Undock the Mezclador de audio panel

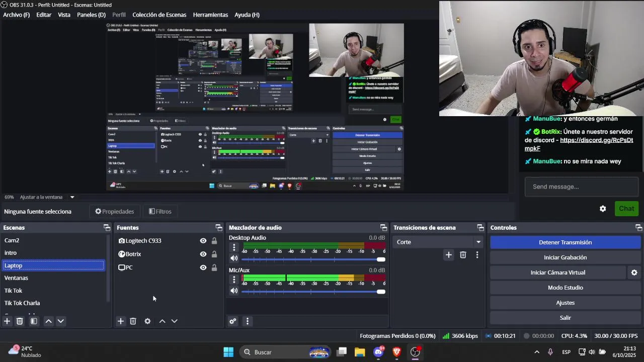coord(383,228)
